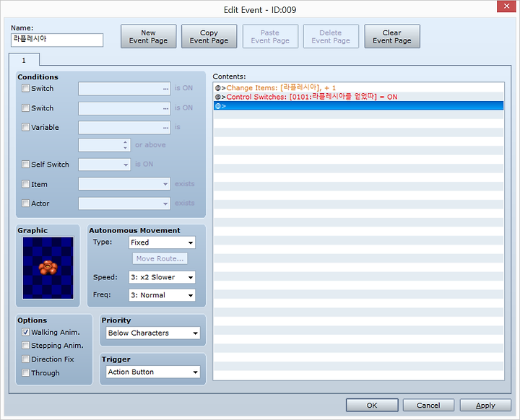Uncheck the Walking Anim. option
The image size is (520, 420).
tap(25, 332)
